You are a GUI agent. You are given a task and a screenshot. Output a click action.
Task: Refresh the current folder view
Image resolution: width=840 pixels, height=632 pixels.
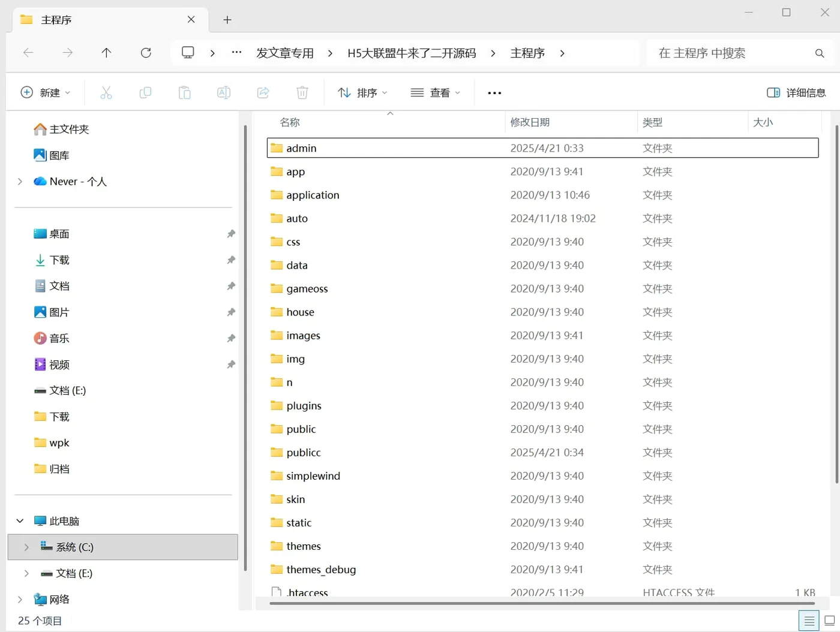[x=146, y=53]
